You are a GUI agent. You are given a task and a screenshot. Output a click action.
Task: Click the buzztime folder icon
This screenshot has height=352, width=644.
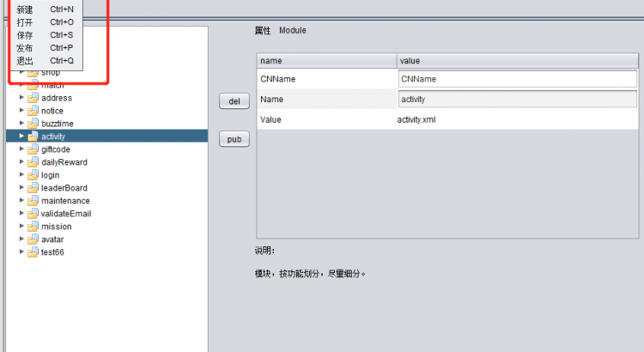click(x=33, y=124)
